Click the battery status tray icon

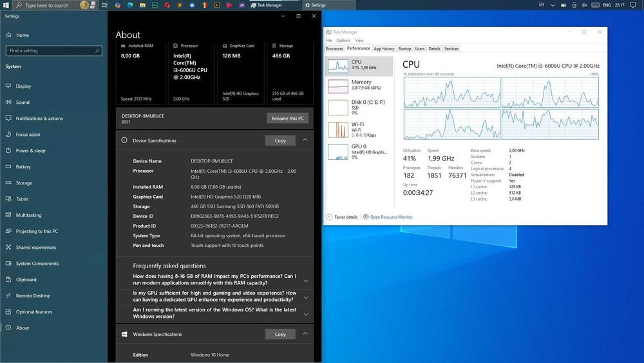pyautogui.click(x=563, y=5)
